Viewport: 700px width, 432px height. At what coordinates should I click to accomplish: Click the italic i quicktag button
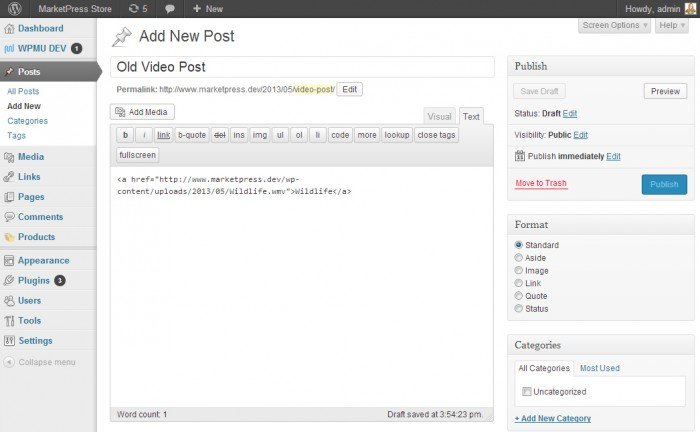(144, 135)
